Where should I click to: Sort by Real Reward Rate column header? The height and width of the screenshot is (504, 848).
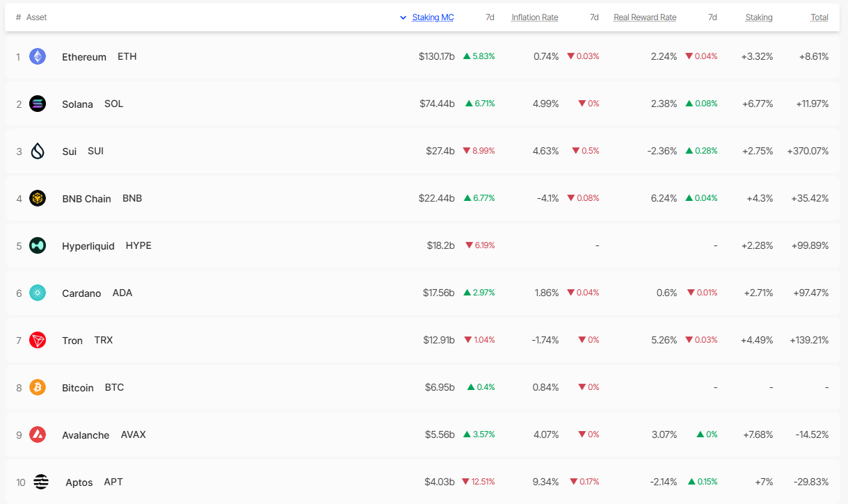(x=645, y=17)
